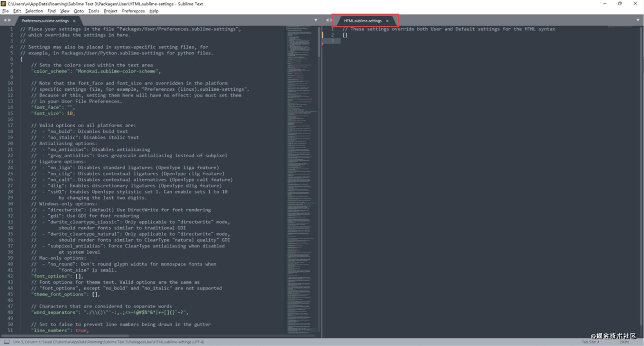Screen dimensions: 644x346
Task: Click the "// Ligature options:" comment
Action: [59, 162]
